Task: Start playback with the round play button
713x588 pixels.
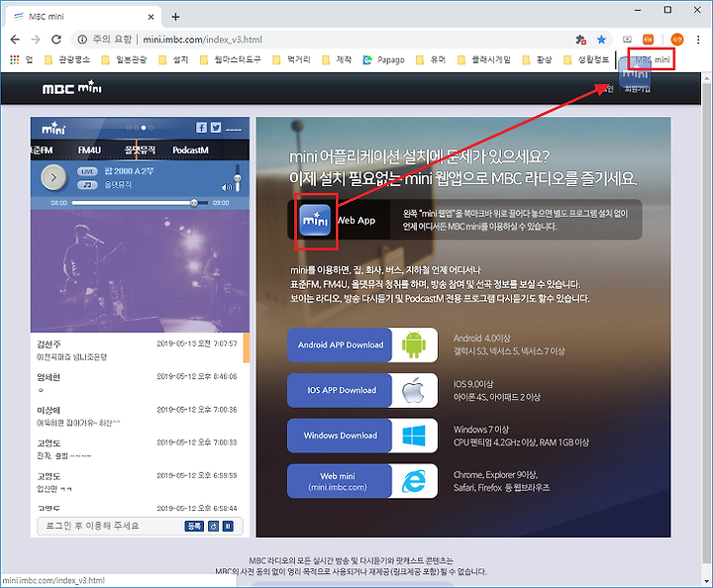Action: click(x=53, y=177)
